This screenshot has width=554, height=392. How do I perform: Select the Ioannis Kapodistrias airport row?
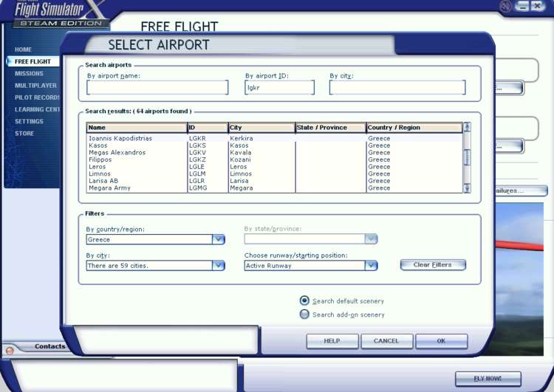coord(274,139)
